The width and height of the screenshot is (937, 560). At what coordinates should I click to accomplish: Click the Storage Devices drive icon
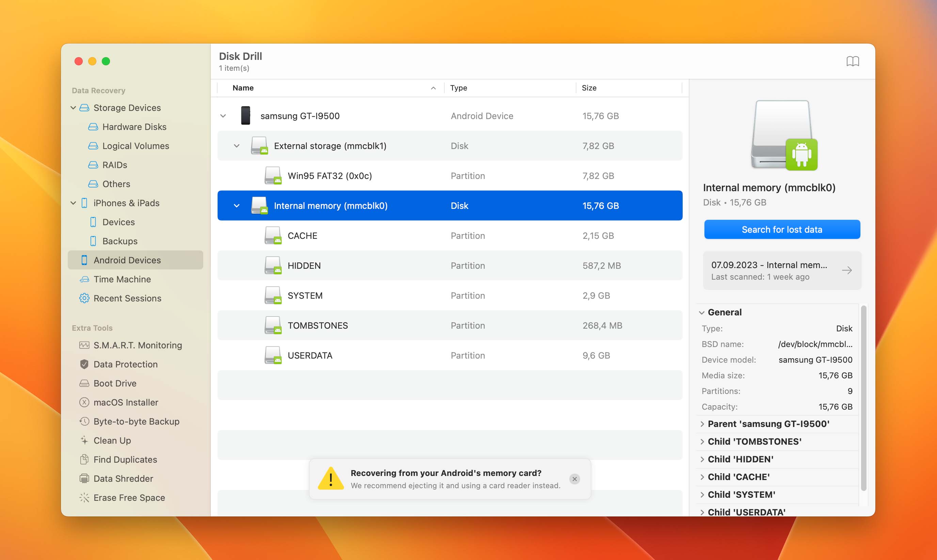(x=84, y=108)
